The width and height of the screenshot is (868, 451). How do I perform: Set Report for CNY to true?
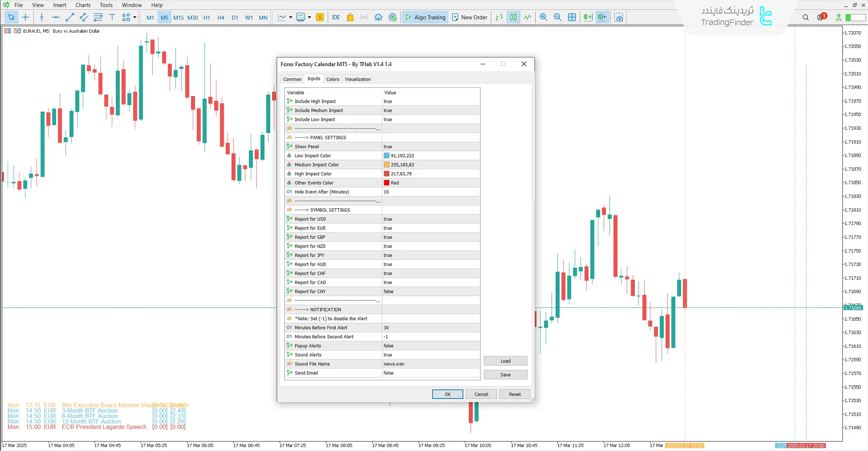[x=430, y=291]
